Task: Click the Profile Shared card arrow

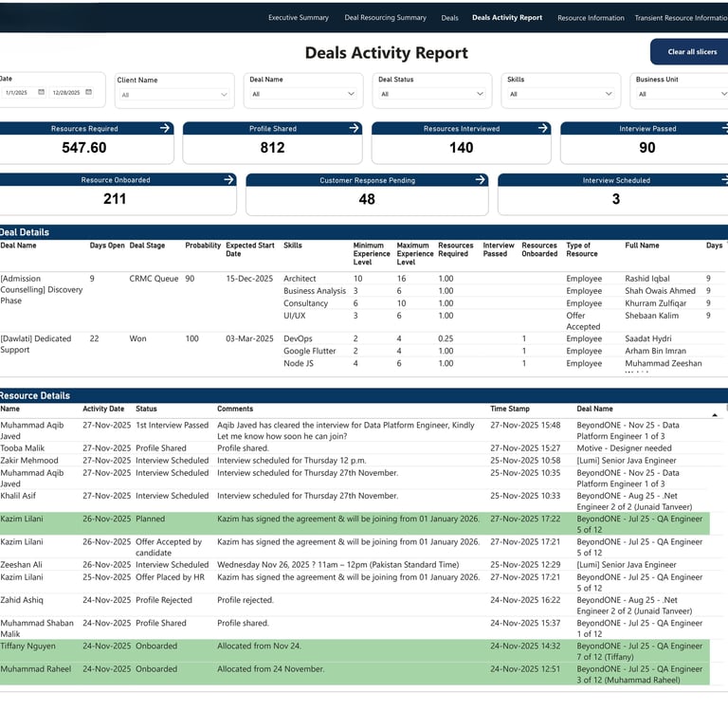Action: [355, 128]
